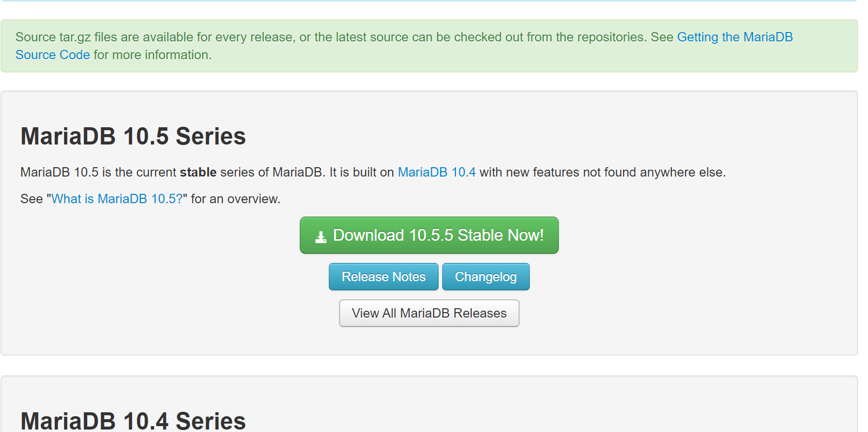Open the 'What is MariaDB 10.5?' link

[117, 199]
